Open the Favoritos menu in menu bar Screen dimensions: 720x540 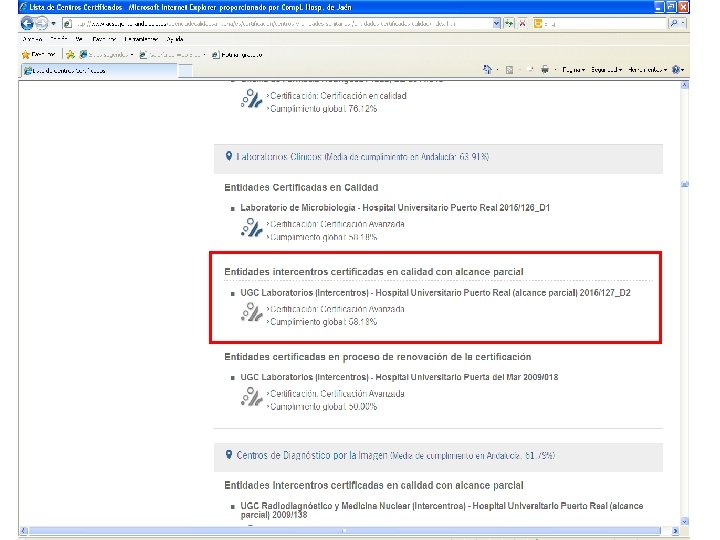click(104, 39)
